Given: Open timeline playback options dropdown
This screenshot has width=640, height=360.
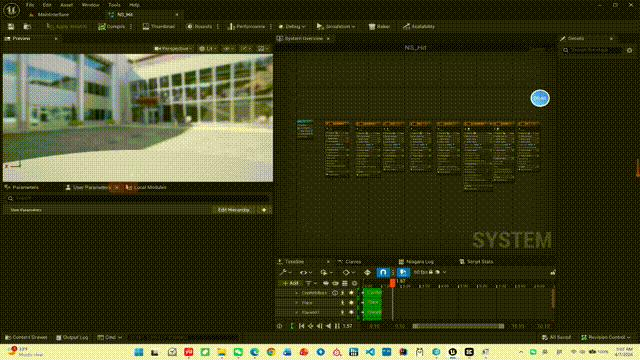Looking at the screenshot, I should click(326, 272).
